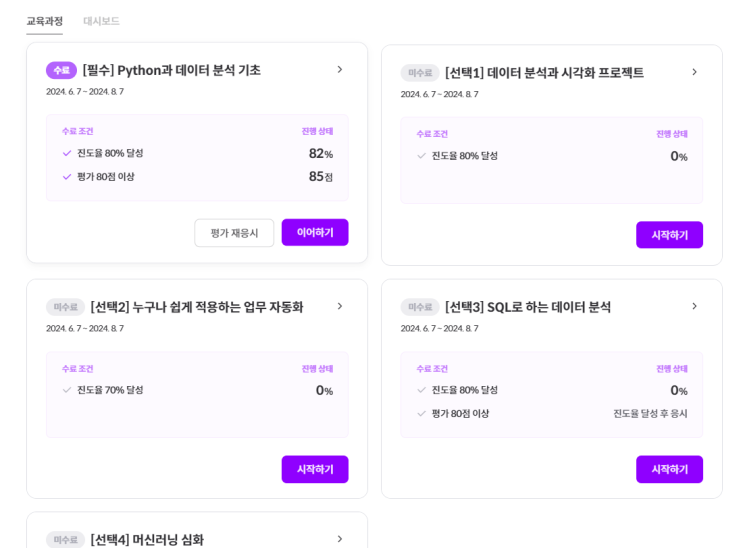
Task: Click the checkmark beside 평가 80점 이상 in Python course
Action: point(67,177)
